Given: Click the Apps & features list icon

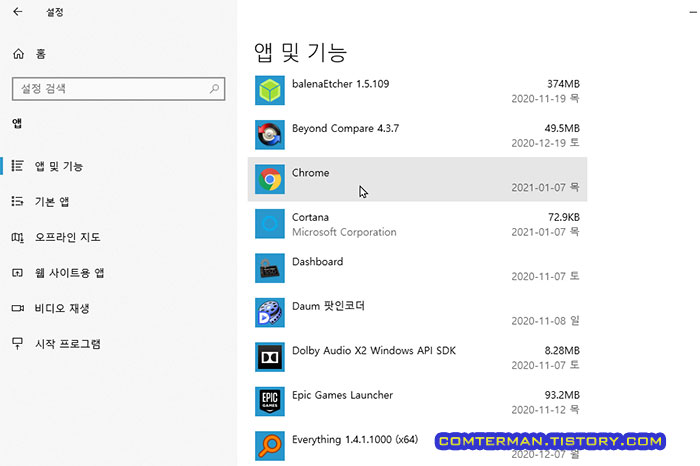Looking at the screenshot, I should click(x=17, y=166).
